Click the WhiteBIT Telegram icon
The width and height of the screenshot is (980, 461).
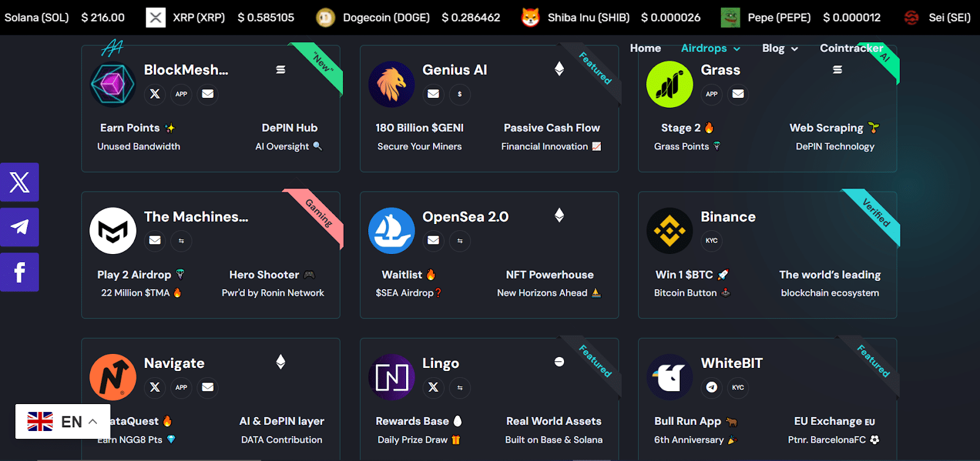coord(712,387)
